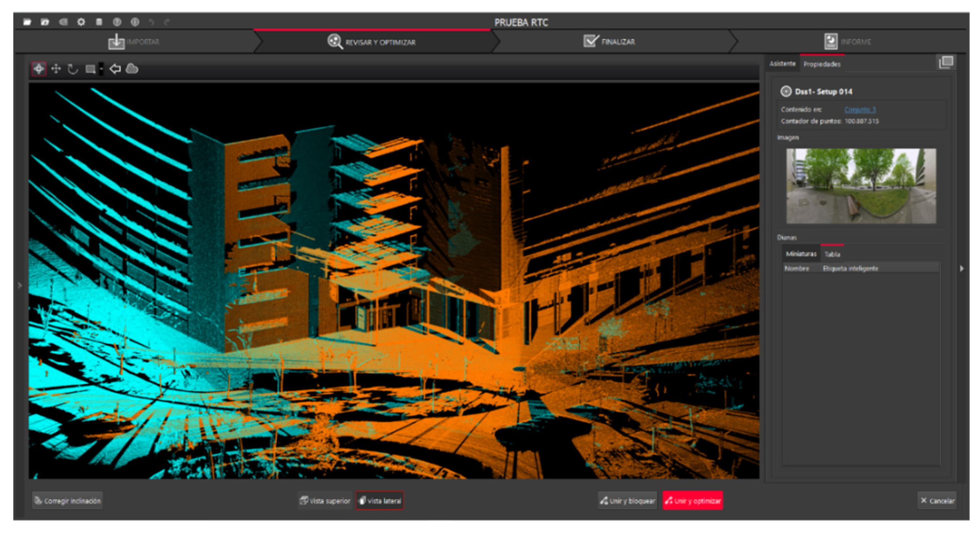Image resolution: width=980 pixels, height=535 pixels.
Task: Activate the pan move tool
Action: pyautogui.click(x=56, y=69)
